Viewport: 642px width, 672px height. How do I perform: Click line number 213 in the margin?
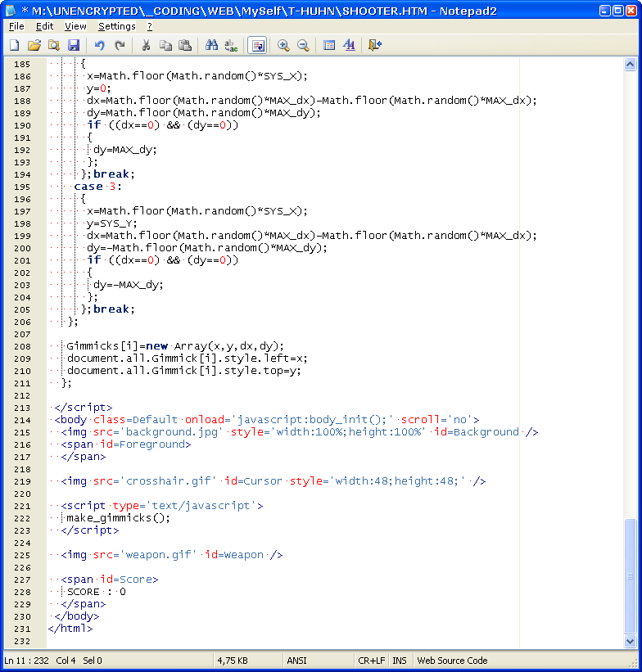(x=22, y=408)
